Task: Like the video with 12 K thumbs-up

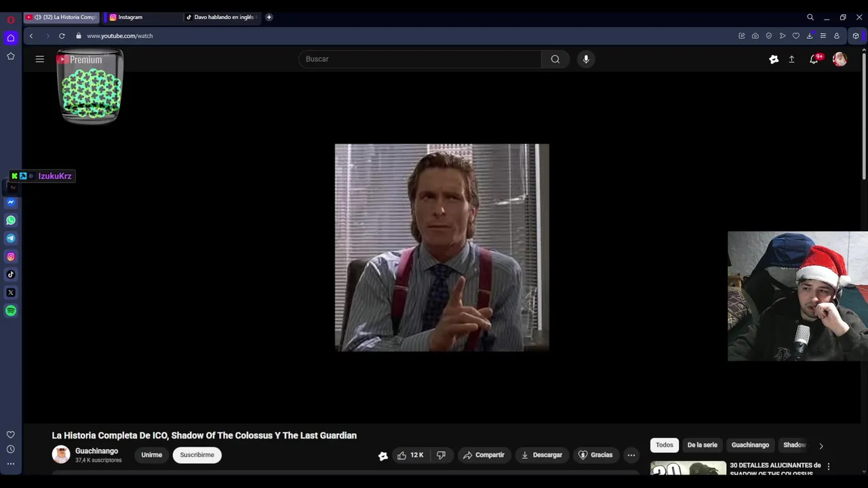Action: [410, 455]
